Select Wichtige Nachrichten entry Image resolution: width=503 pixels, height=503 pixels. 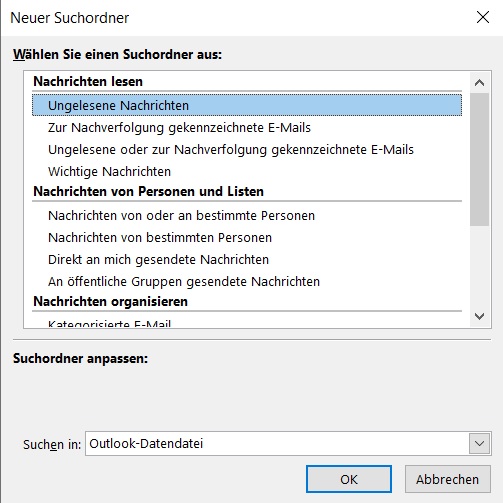pyautogui.click(x=247, y=172)
